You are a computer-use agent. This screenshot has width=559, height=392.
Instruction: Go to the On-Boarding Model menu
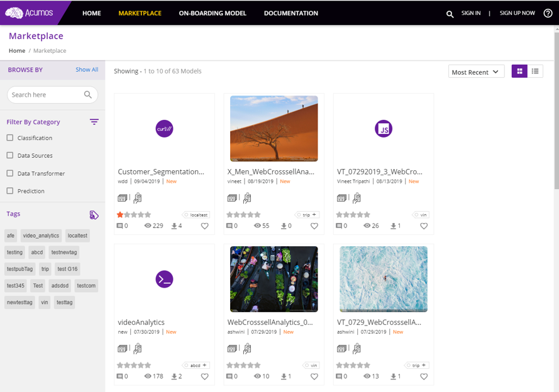213,13
